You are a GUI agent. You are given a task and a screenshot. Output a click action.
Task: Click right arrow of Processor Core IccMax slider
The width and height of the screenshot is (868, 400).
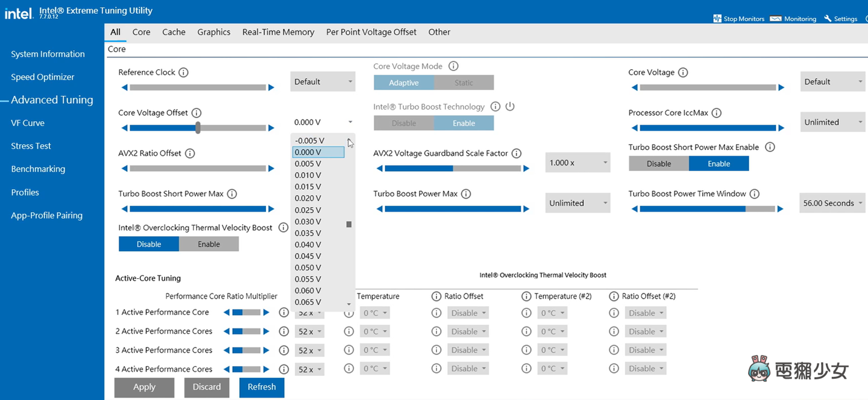click(781, 128)
